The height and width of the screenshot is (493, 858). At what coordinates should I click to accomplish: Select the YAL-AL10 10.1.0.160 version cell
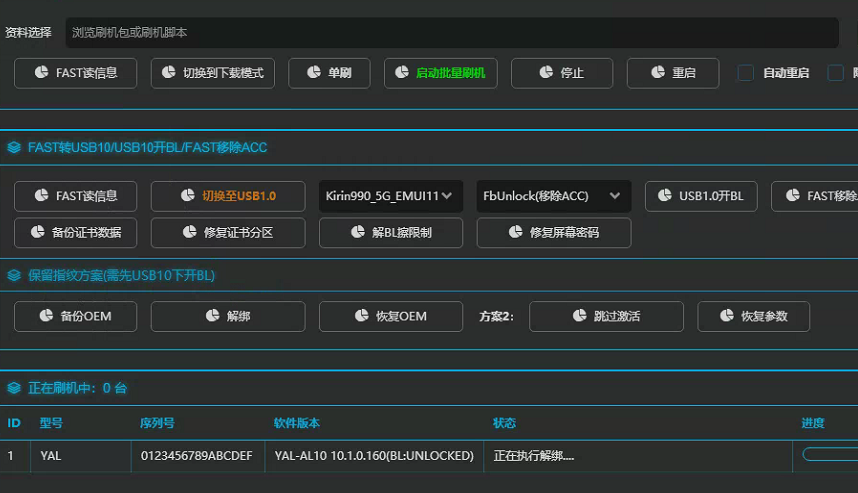[x=374, y=456]
